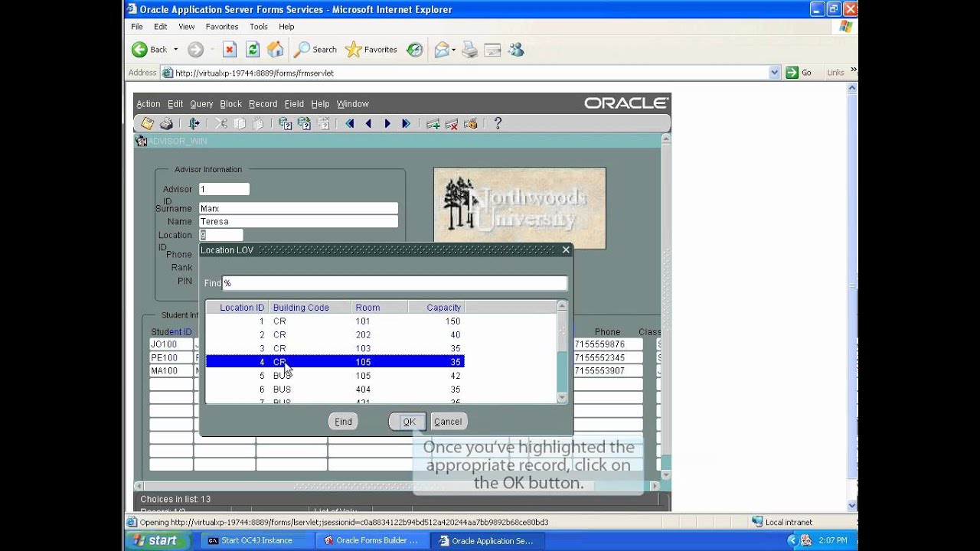The image size is (980, 551).
Task: Open the Field menu
Action: (x=294, y=104)
